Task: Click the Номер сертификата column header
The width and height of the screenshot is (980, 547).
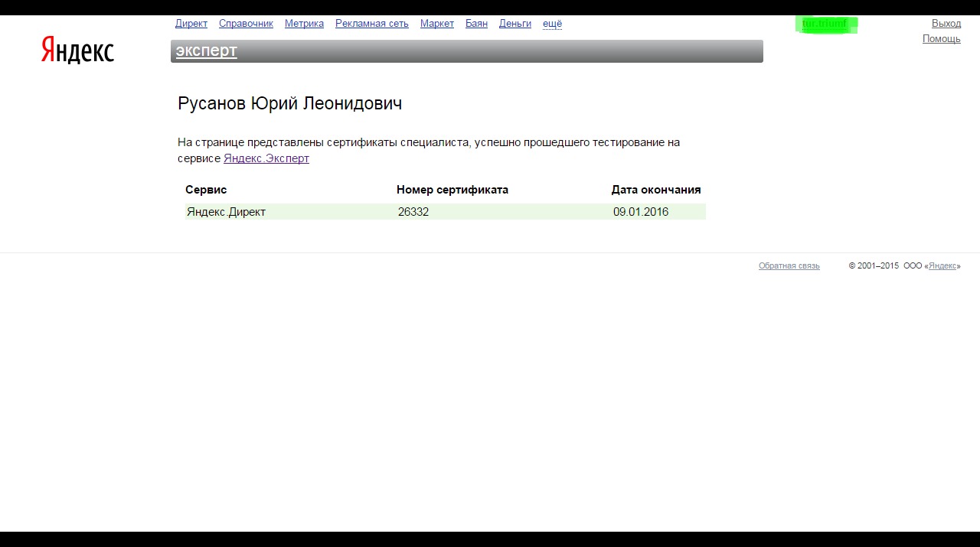Action: click(452, 189)
